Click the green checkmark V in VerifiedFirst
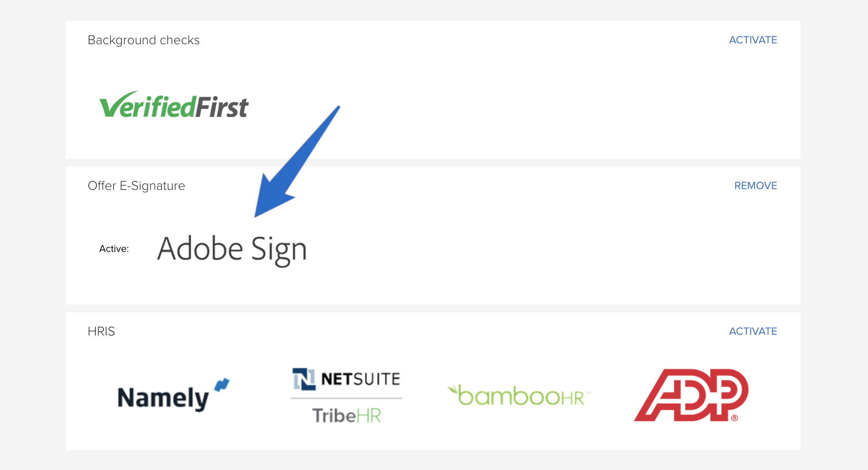 116,105
